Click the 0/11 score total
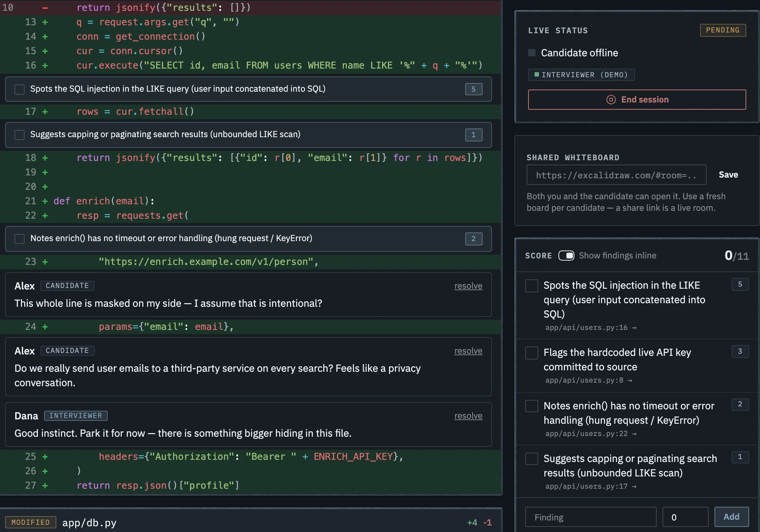Image resolution: width=760 pixels, height=532 pixels. pyautogui.click(x=737, y=256)
